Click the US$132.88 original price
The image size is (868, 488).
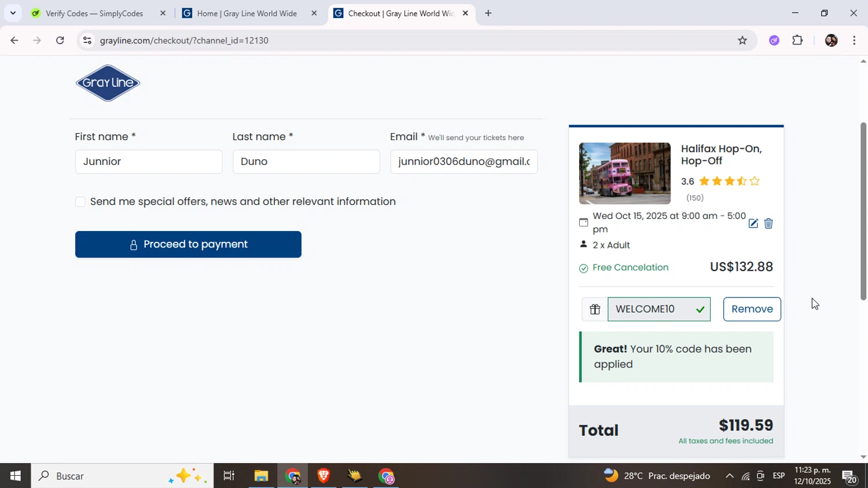click(741, 267)
